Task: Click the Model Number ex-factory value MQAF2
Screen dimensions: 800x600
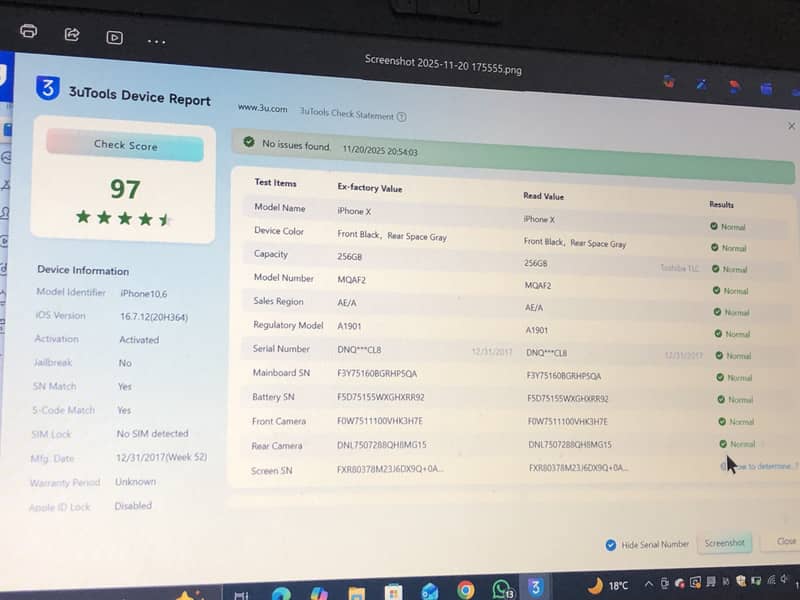Action: 352,280
